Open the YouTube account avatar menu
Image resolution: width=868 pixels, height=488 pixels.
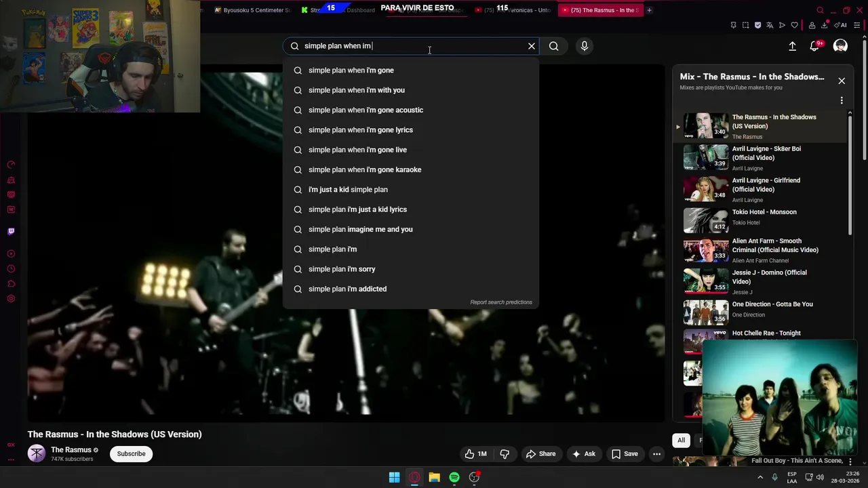[840, 46]
